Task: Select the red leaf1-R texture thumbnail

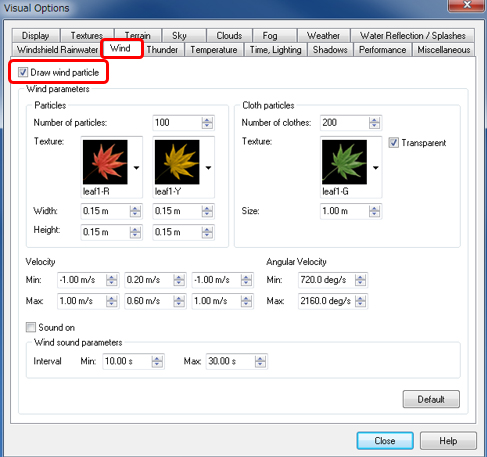Action: tap(105, 162)
